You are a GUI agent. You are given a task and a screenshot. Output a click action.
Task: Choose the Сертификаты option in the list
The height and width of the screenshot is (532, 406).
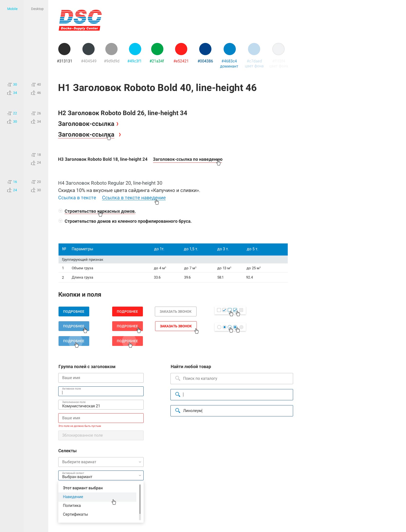pyautogui.click(x=97, y=514)
